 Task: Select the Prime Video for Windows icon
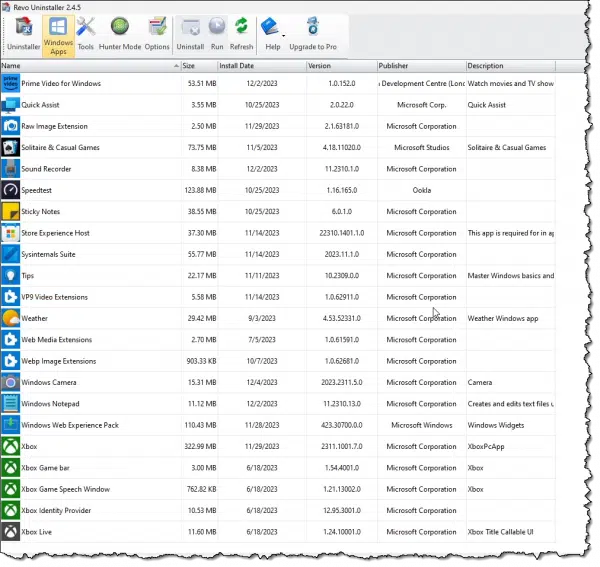tap(10, 83)
